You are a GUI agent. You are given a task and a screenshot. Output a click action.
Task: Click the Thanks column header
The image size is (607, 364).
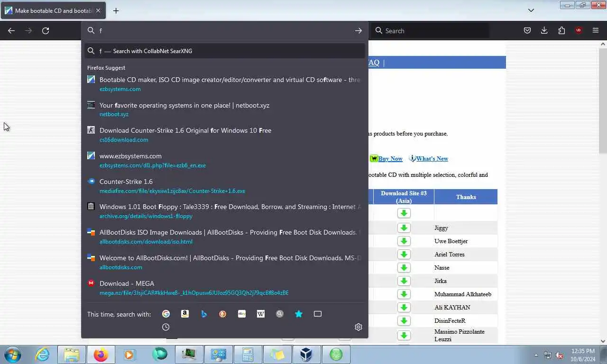tap(466, 197)
